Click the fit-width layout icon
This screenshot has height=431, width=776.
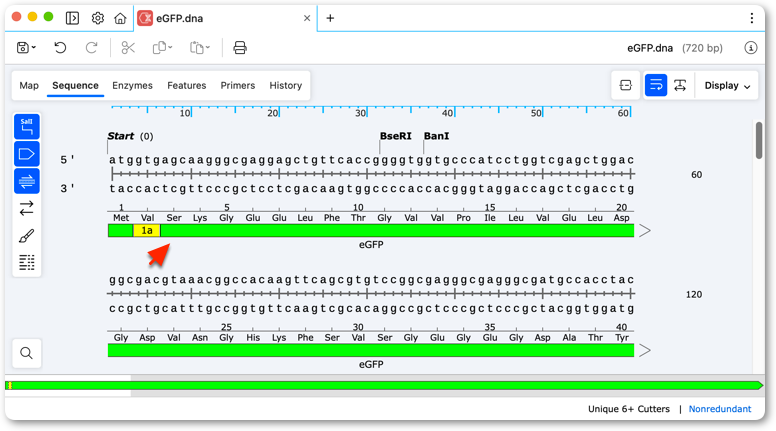(626, 86)
